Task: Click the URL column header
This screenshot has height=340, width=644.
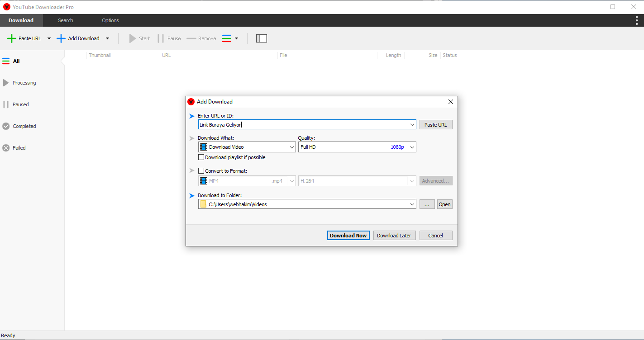Action: [x=166, y=55]
